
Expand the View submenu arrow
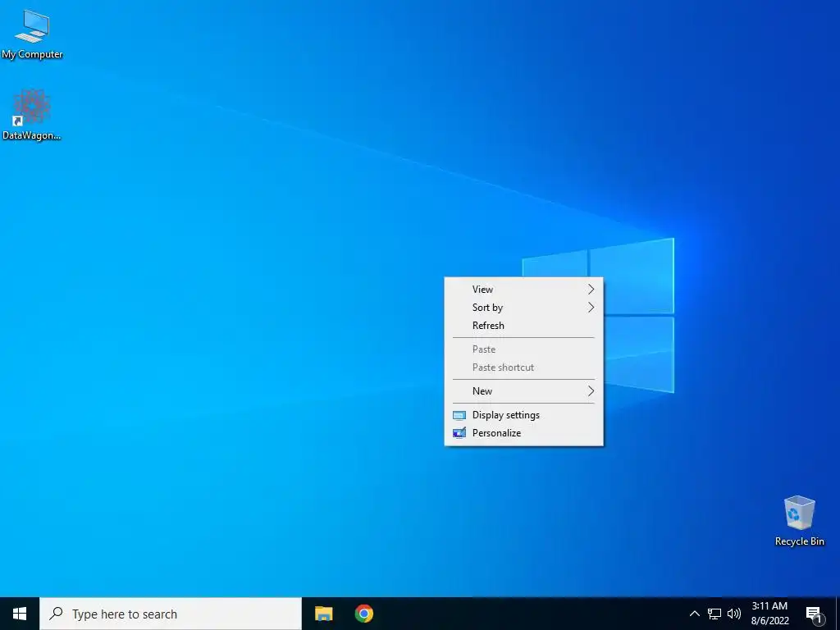[591, 290]
